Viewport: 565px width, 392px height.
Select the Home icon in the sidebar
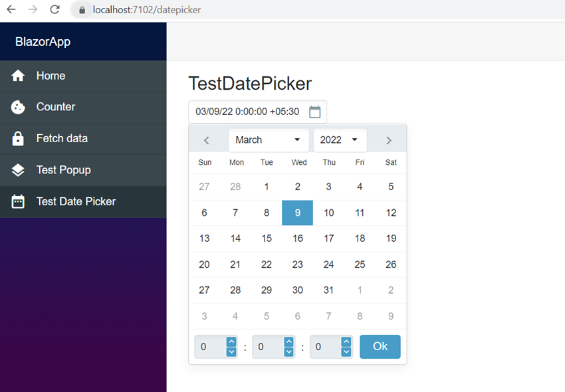coord(18,76)
